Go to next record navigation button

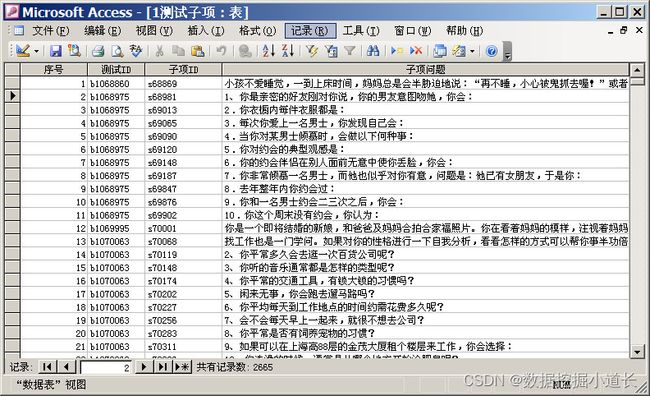143,367
